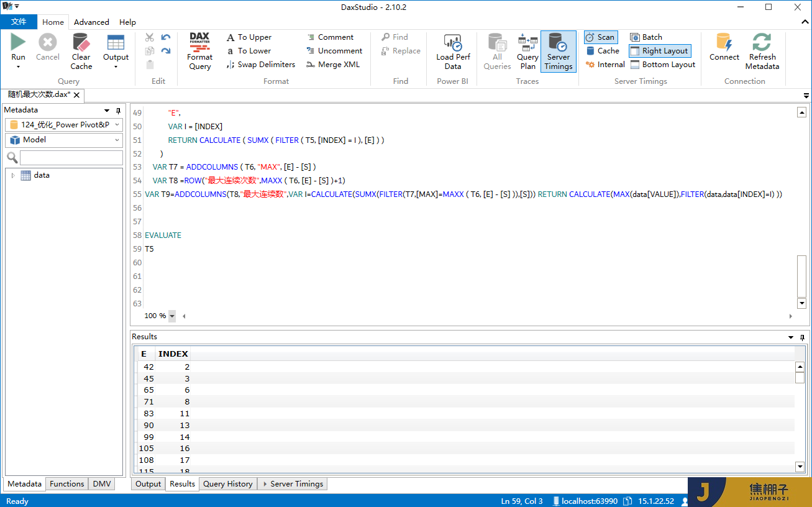Click the Undo arrow icon
This screenshot has width=812, height=507.
click(165, 37)
